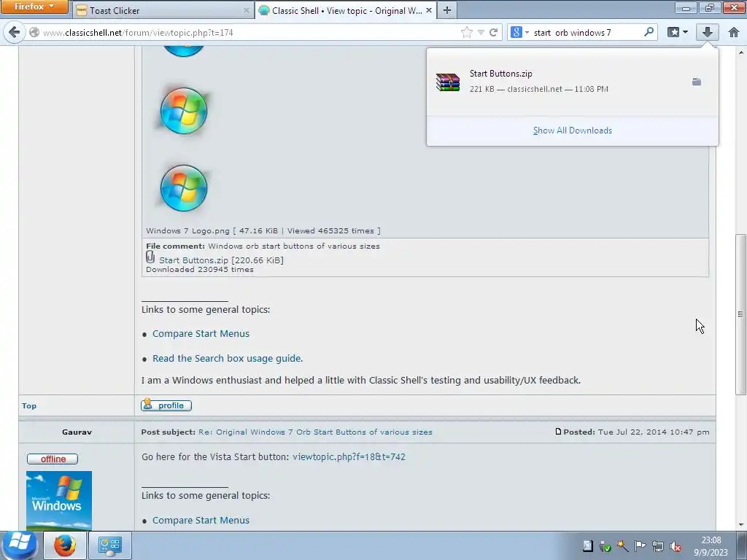Reload the page with the refresh icon
The width and height of the screenshot is (747, 560).
(494, 32)
